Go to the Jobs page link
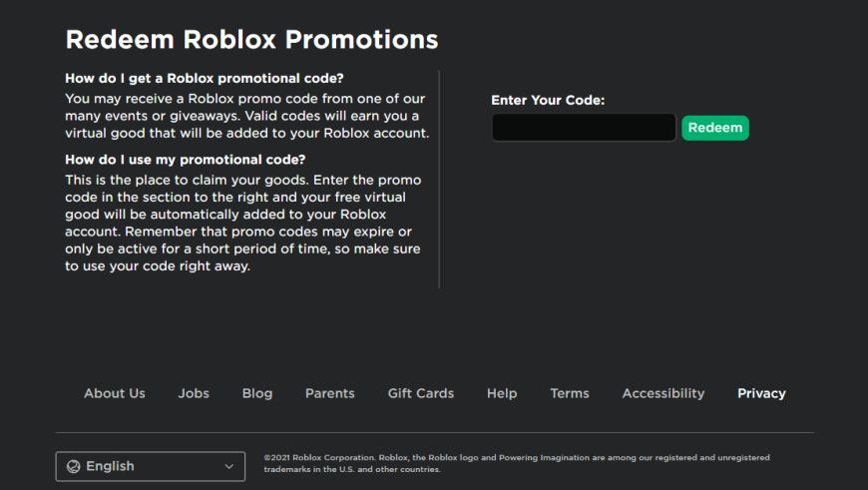 click(194, 393)
